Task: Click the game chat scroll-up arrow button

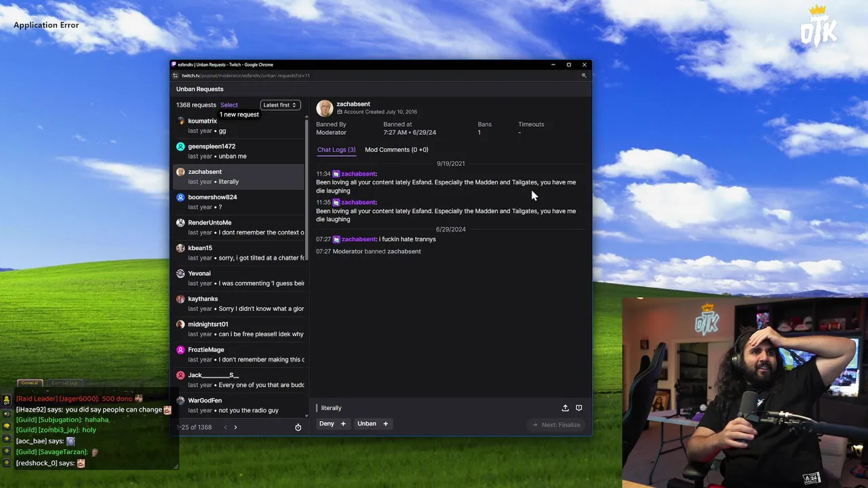Action: pos(7,439)
